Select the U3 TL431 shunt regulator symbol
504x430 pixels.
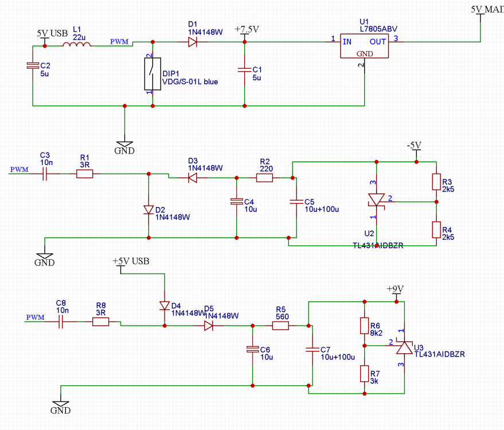[x=404, y=346]
